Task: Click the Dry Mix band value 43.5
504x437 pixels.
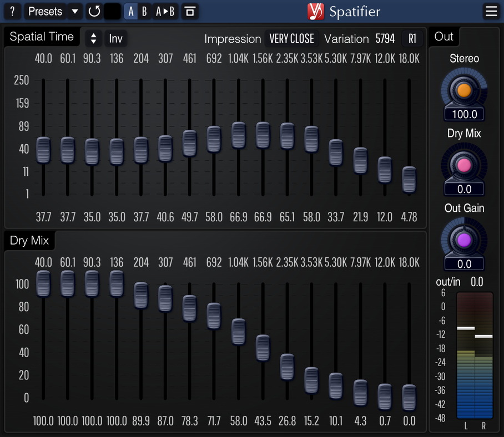Action: [263, 421]
